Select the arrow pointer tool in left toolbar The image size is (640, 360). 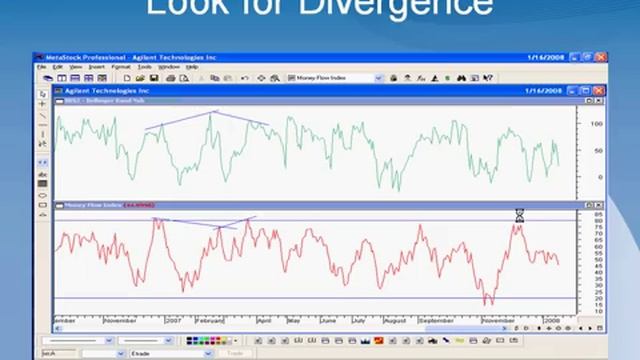pyautogui.click(x=42, y=94)
